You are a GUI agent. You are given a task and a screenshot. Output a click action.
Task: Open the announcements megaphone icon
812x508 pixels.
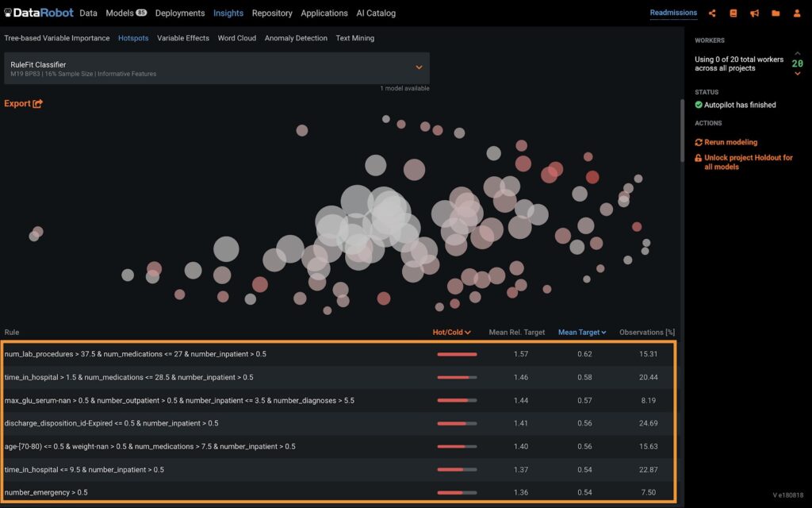pos(755,13)
